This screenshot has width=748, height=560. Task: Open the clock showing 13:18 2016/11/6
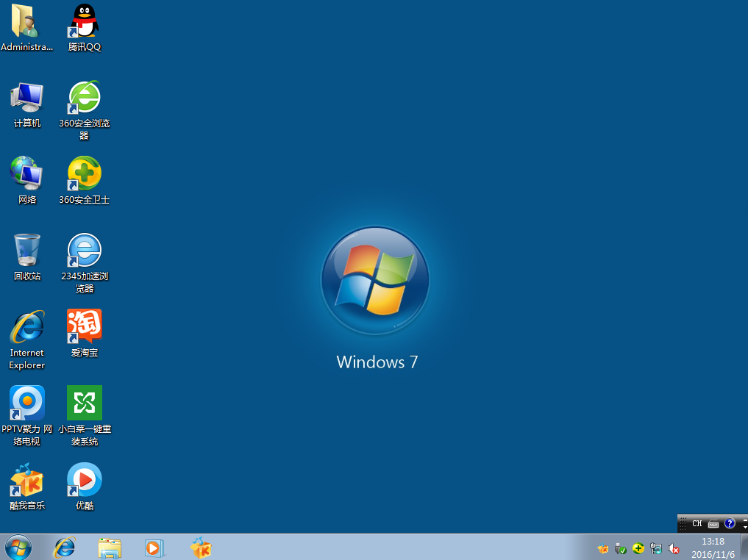tap(713, 548)
